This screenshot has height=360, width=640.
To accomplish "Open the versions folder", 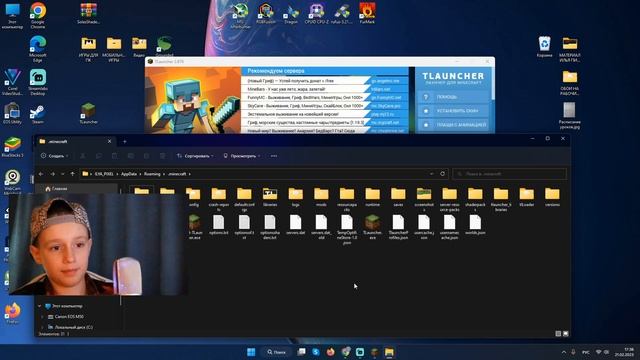I will (x=552, y=197).
